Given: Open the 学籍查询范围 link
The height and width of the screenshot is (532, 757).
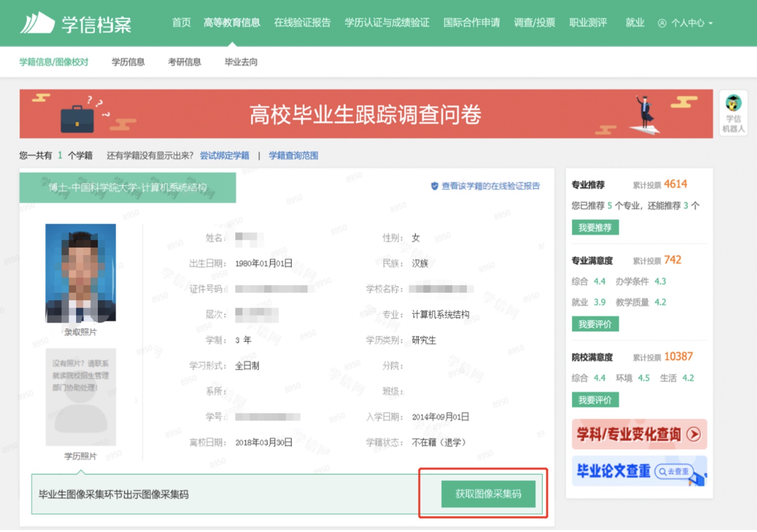Looking at the screenshot, I should tap(293, 156).
